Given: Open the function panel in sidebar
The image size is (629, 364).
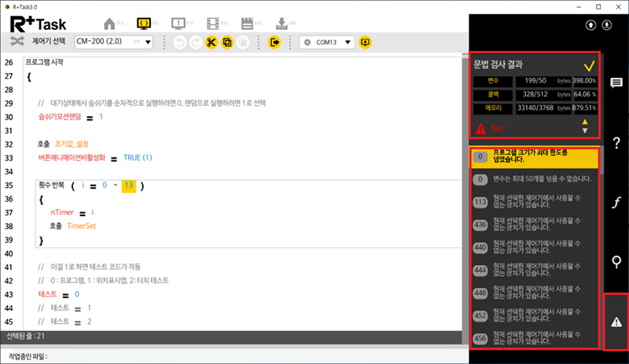Looking at the screenshot, I should point(616,202).
